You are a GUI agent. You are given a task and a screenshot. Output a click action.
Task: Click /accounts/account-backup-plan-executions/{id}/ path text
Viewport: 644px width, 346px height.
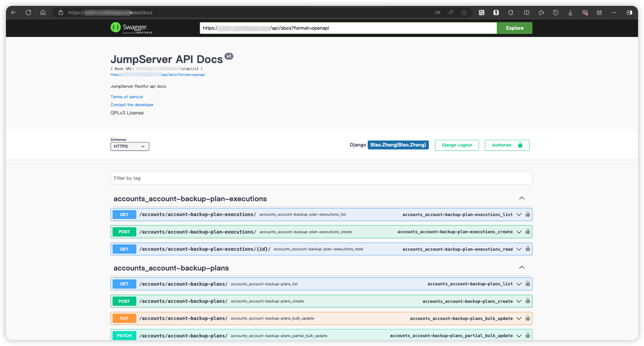click(205, 249)
